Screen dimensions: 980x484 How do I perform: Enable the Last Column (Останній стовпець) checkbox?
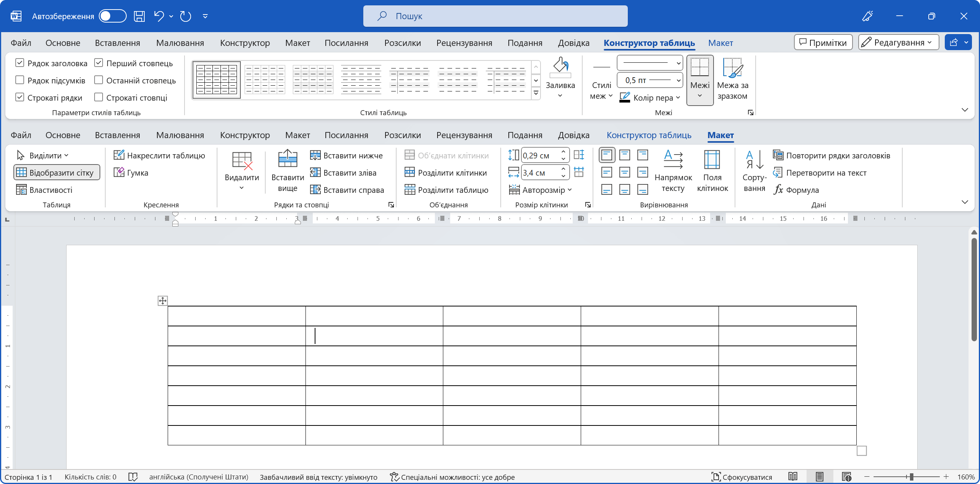pyautogui.click(x=99, y=80)
